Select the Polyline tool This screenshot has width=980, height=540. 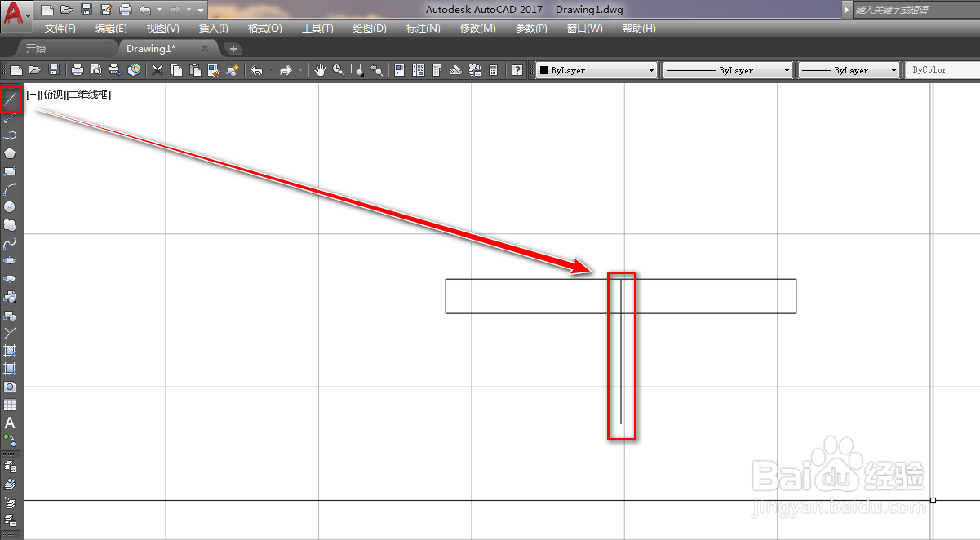click(x=10, y=135)
